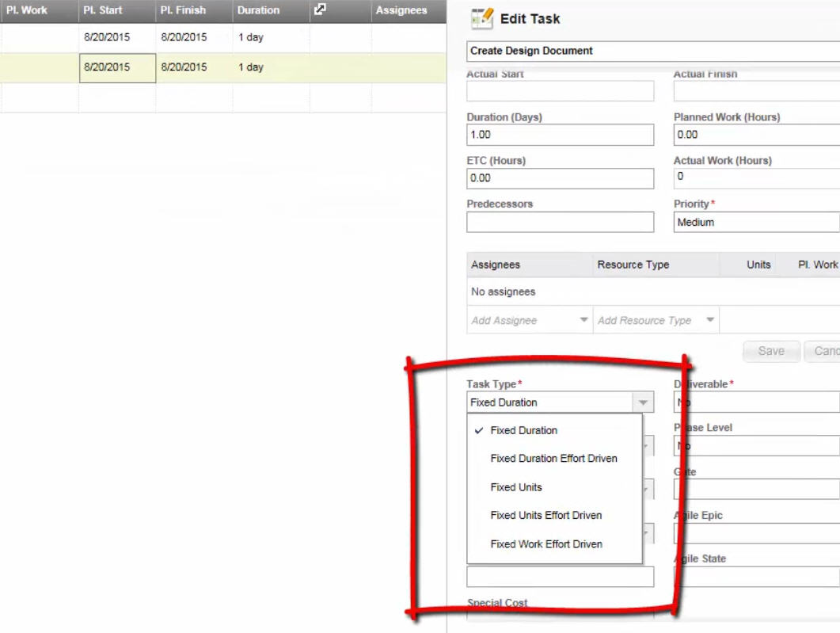
Task: Choose Fixed Duration Effort Driven option
Action: 553,459
